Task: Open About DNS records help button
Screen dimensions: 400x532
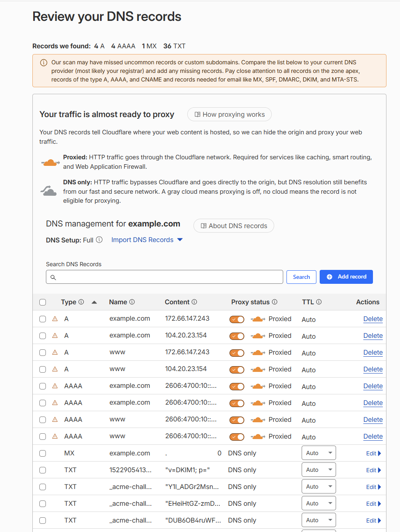Action: pyautogui.click(x=234, y=226)
